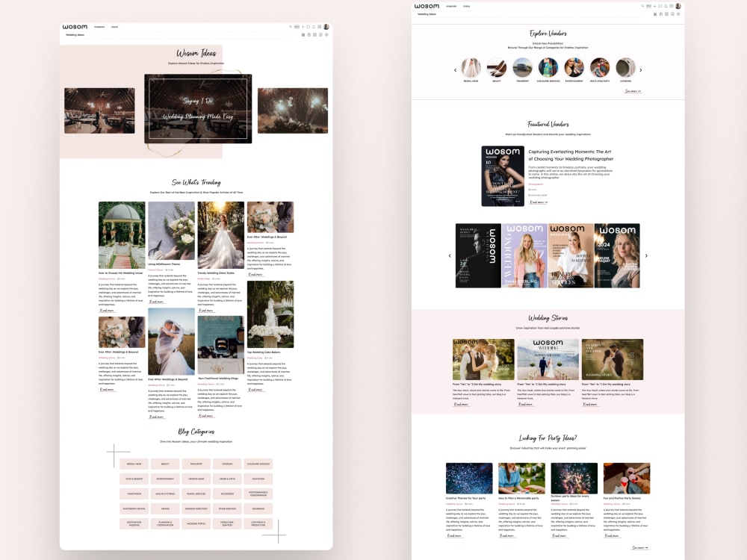Open the Ideas menu on the right page
This screenshot has width=747, height=560.
coord(466,6)
